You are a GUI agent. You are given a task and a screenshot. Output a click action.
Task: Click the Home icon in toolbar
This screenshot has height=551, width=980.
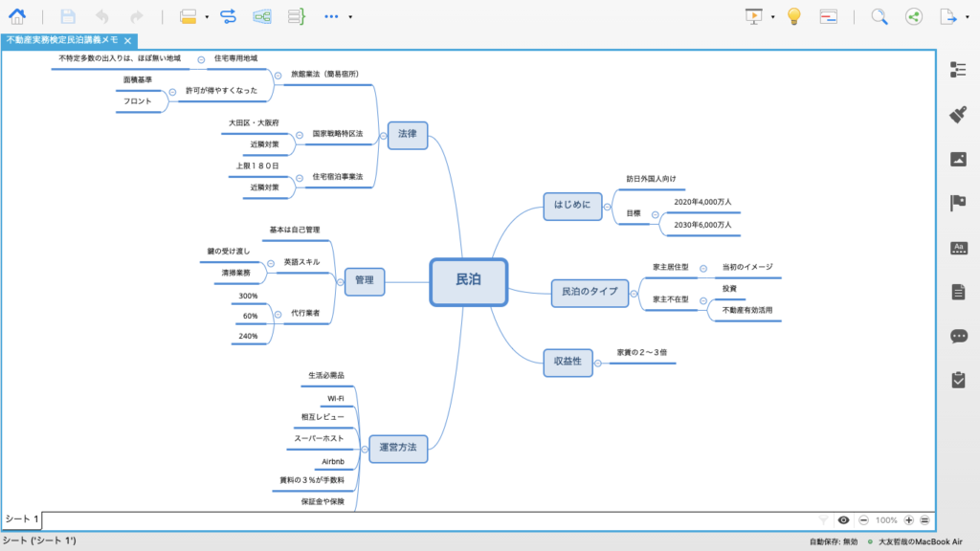click(x=17, y=16)
